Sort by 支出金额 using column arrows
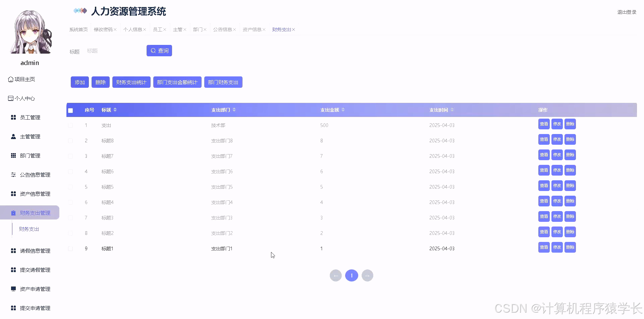 (x=343, y=110)
